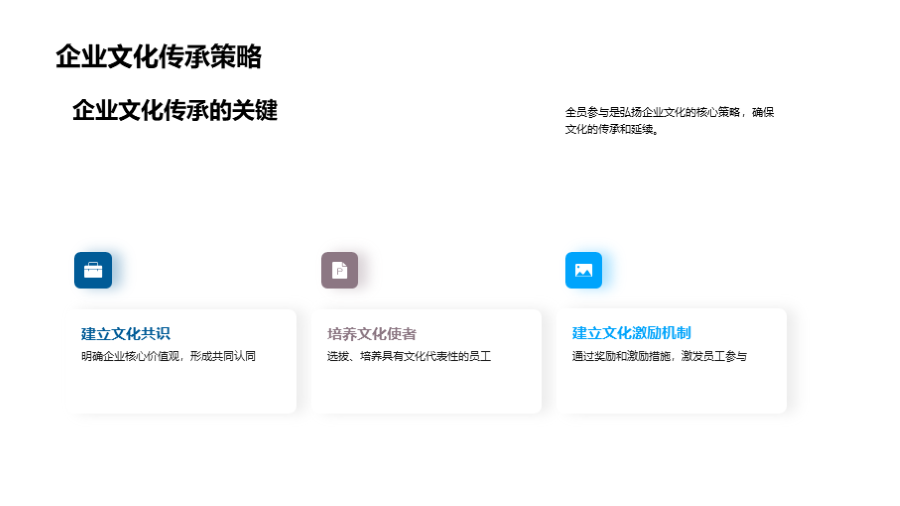Click the text line 文化的传承和延续
The height and width of the screenshot is (506, 900).
point(612,129)
